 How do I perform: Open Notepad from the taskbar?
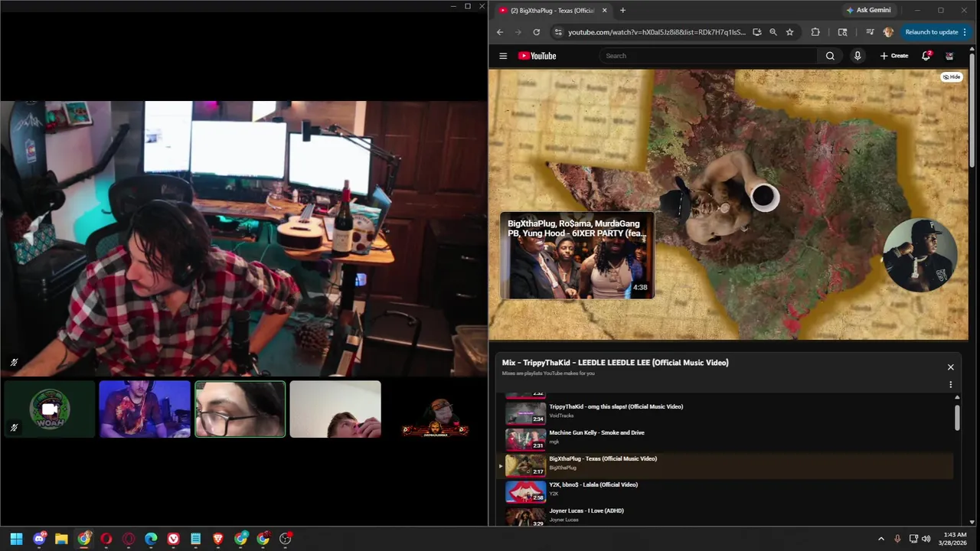point(196,539)
